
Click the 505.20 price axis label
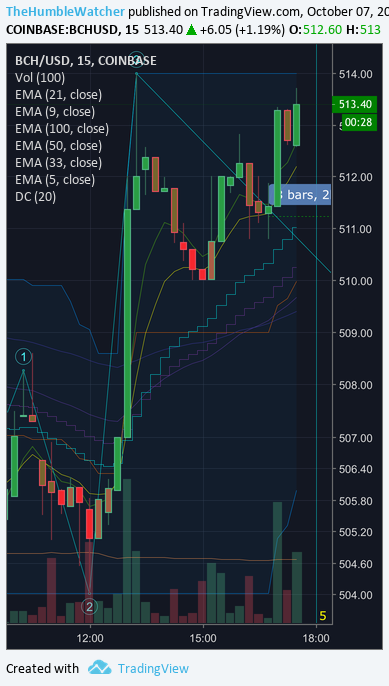356,532
